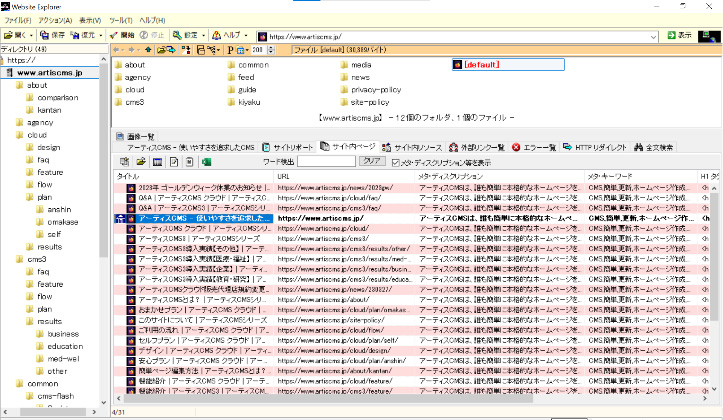Select the med-wel folder in directory tree
Image resolution: width=723 pixels, height=420 pixels.
(x=58, y=359)
